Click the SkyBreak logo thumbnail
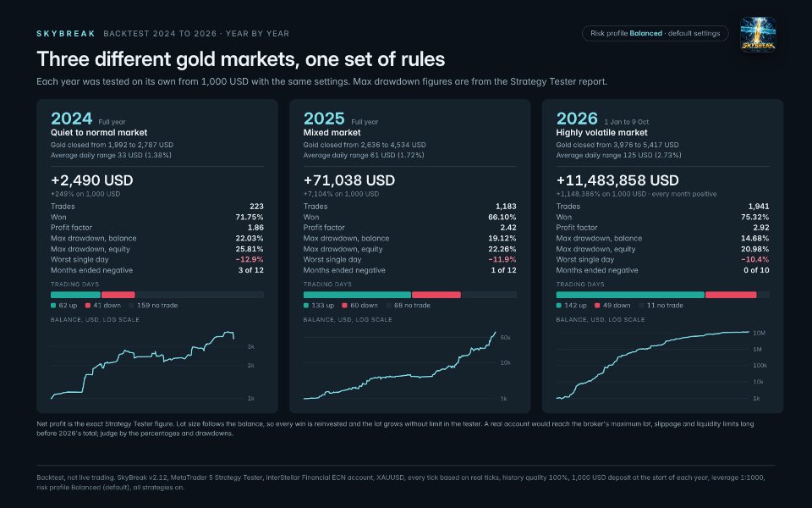The image size is (812, 508). pyautogui.click(x=758, y=34)
